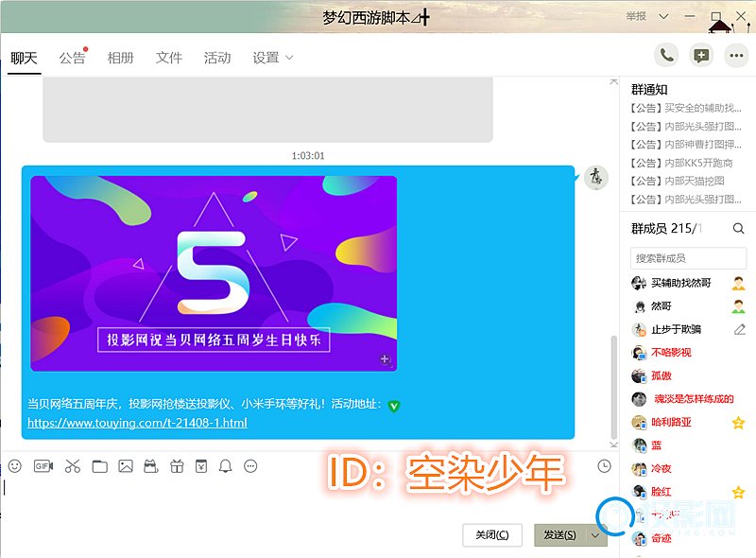
Task: Open announcement 买安全的辅助找
Action: (x=686, y=108)
